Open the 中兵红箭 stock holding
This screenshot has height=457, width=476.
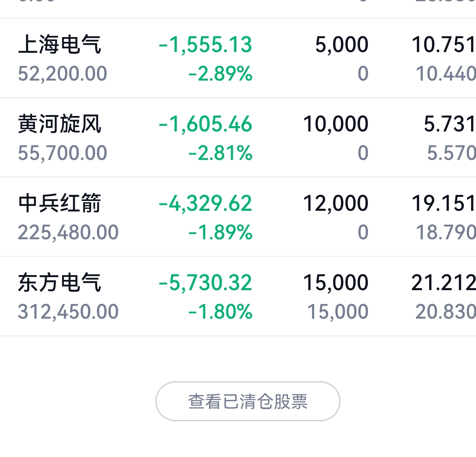60,203
